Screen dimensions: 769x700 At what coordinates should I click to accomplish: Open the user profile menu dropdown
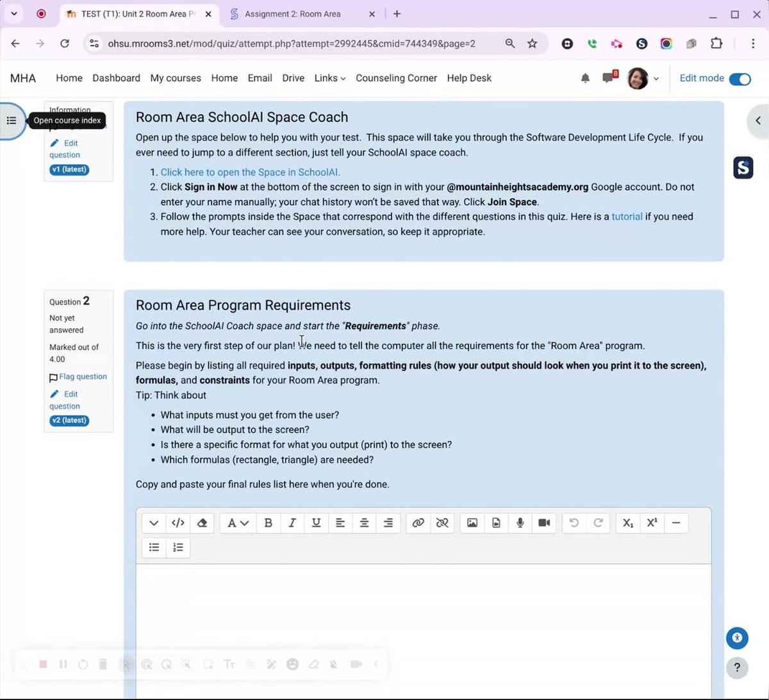click(x=643, y=78)
